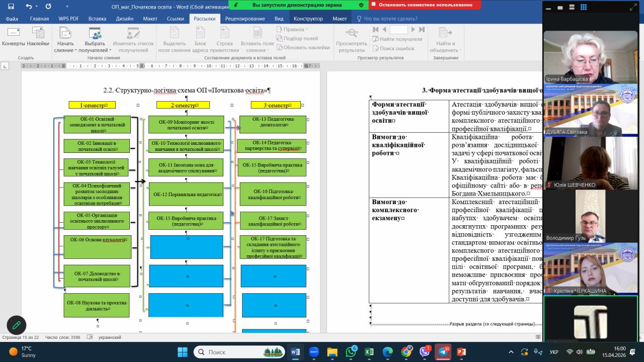Click the украинский language indicator in the status bar
644x362 pixels.
point(109,337)
